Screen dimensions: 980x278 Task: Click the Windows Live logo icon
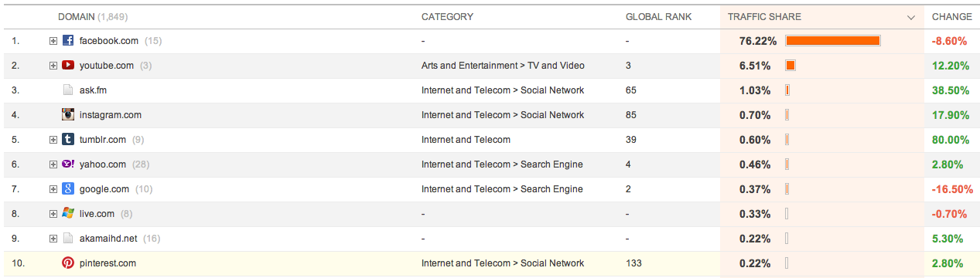click(x=68, y=214)
